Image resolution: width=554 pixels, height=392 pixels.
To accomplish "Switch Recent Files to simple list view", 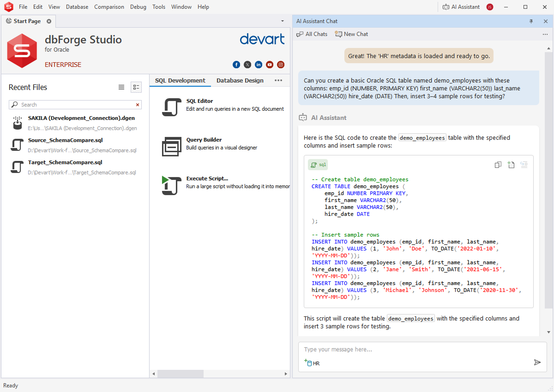I will pyautogui.click(x=121, y=87).
